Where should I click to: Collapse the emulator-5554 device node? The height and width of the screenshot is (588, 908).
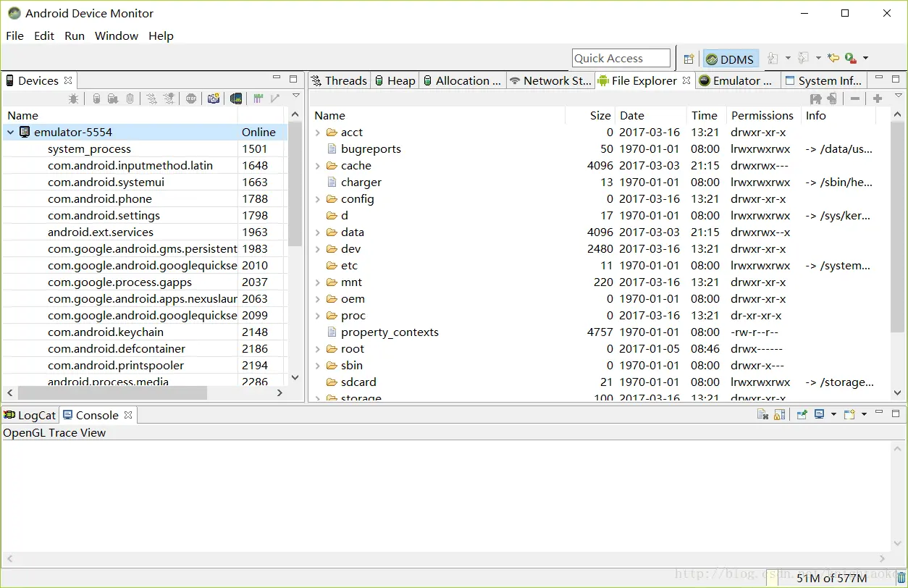(10, 133)
